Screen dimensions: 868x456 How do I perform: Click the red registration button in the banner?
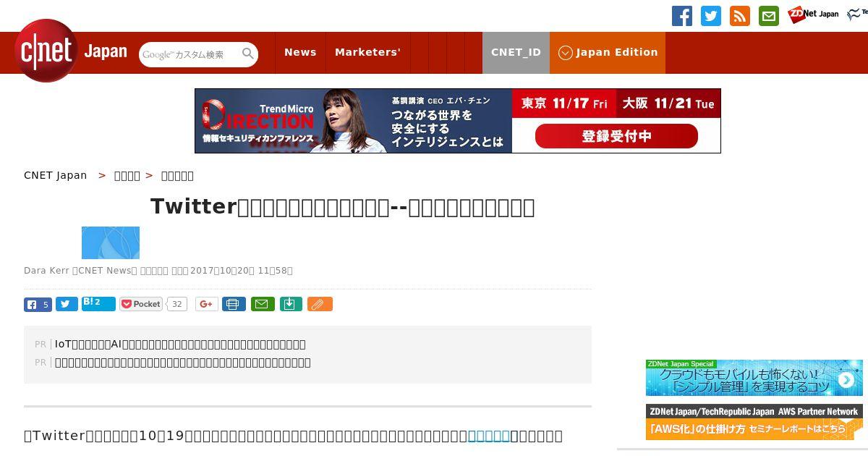click(x=616, y=136)
